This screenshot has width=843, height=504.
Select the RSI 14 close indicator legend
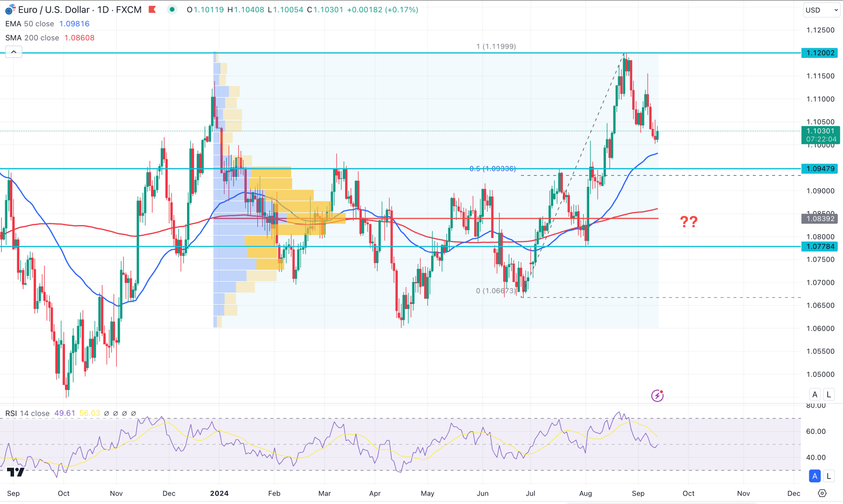[x=27, y=413]
